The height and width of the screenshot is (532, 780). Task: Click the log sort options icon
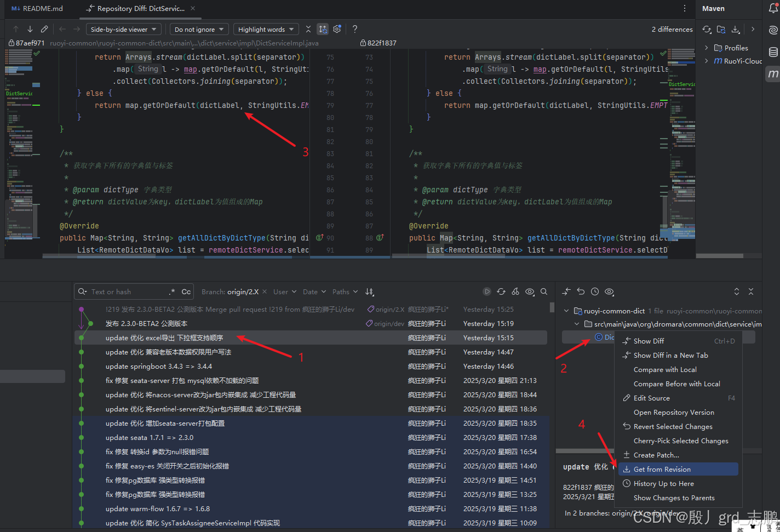(x=370, y=291)
